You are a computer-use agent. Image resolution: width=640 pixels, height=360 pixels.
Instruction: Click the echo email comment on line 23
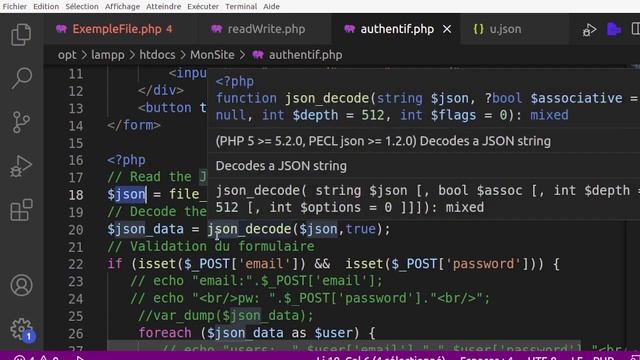(x=256, y=281)
